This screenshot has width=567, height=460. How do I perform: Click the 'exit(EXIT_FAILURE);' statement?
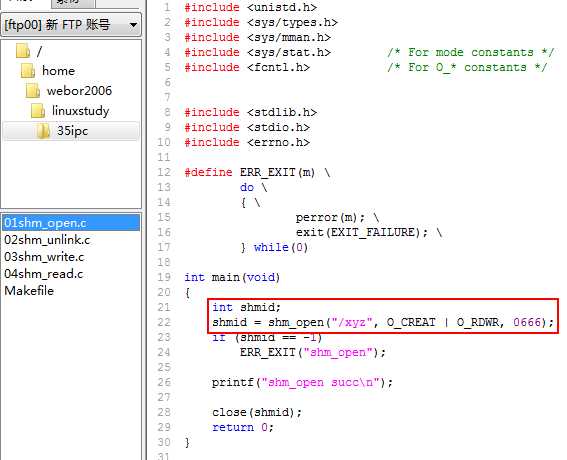[x=362, y=232]
